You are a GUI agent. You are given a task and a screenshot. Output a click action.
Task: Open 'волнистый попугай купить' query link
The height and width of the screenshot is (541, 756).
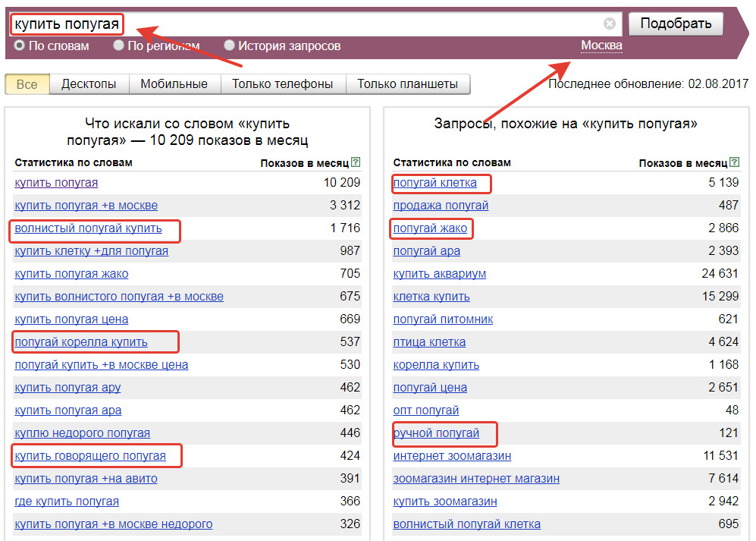tap(88, 228)
